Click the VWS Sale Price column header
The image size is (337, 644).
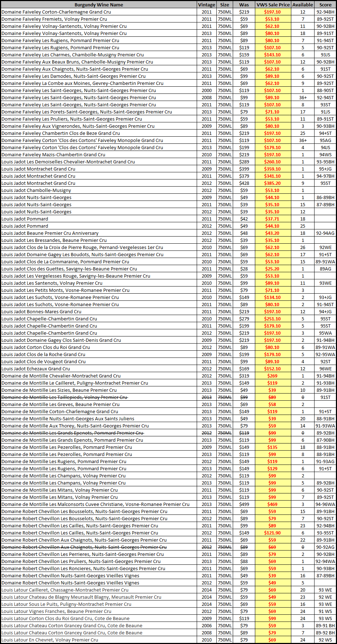click(x=273, y=5)
